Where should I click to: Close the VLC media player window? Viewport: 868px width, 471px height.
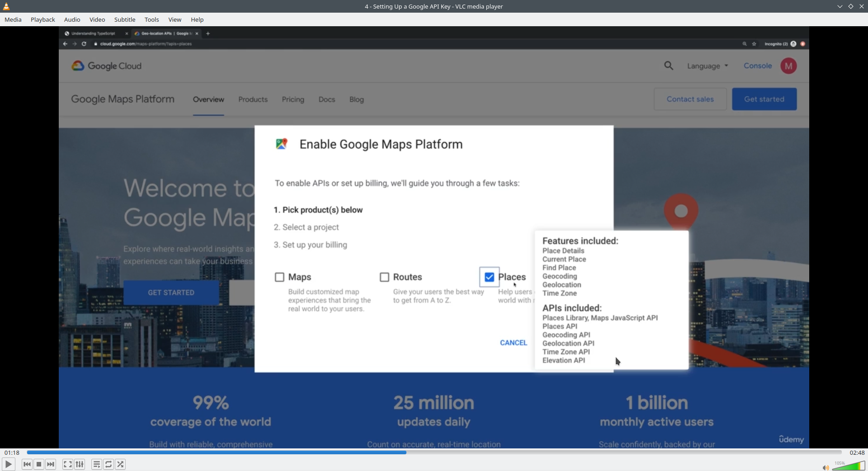pyautogui.click(x=861, y=6)
